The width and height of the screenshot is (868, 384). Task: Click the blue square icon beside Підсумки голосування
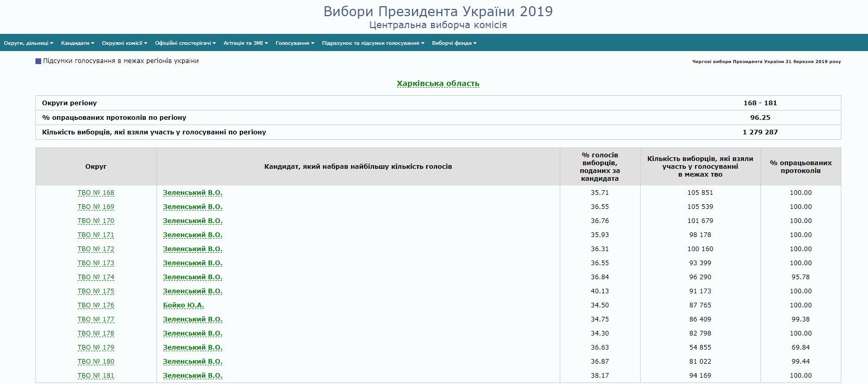click(38, 61)
